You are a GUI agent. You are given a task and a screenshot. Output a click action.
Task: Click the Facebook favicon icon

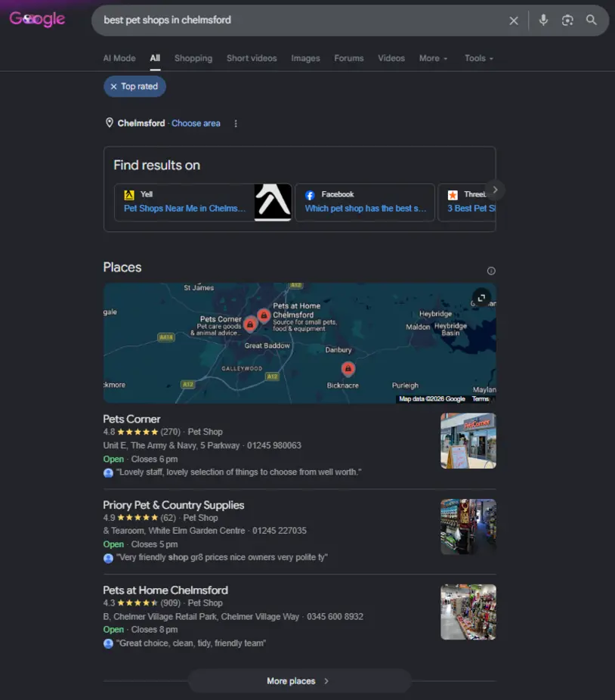(x=310, y=195)
